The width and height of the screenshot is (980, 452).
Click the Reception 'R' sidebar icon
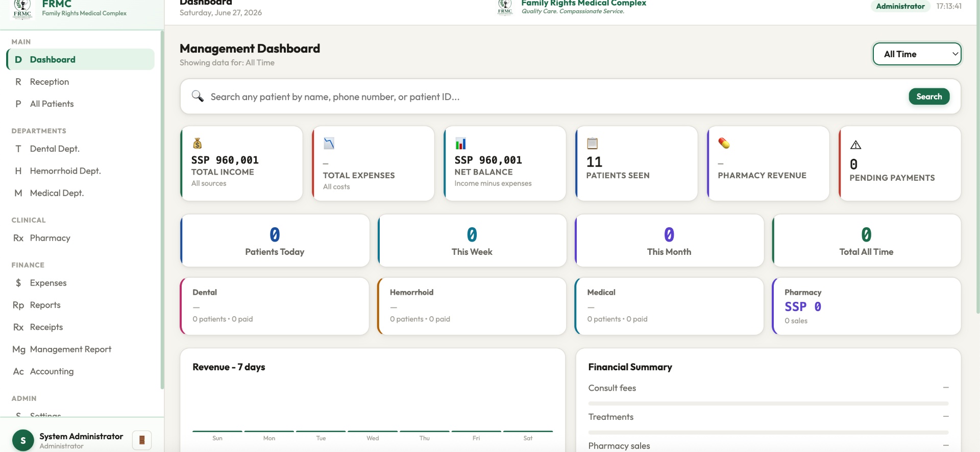(x=18, y=82)
